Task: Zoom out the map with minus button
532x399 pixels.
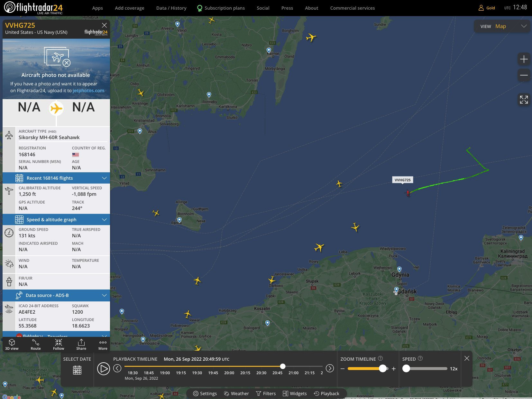Action: click(524, 75)
